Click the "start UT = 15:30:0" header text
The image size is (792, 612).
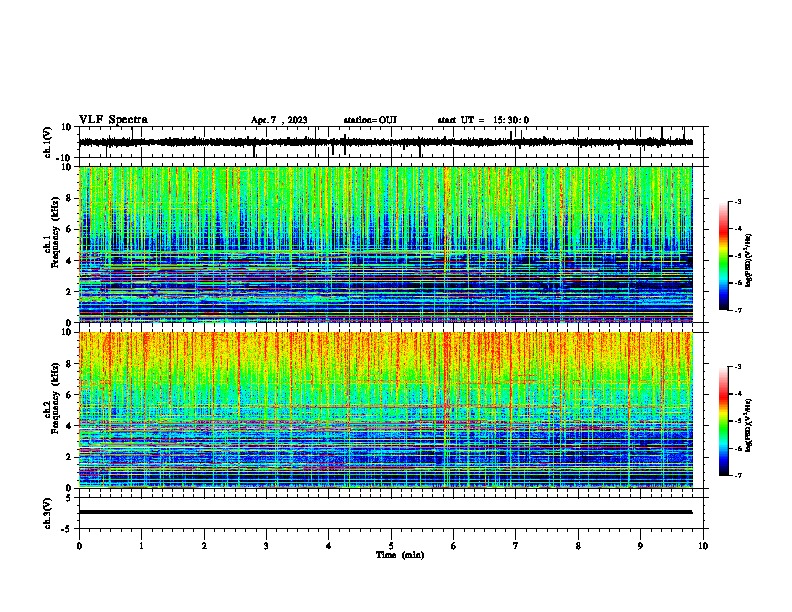(483, 120)
